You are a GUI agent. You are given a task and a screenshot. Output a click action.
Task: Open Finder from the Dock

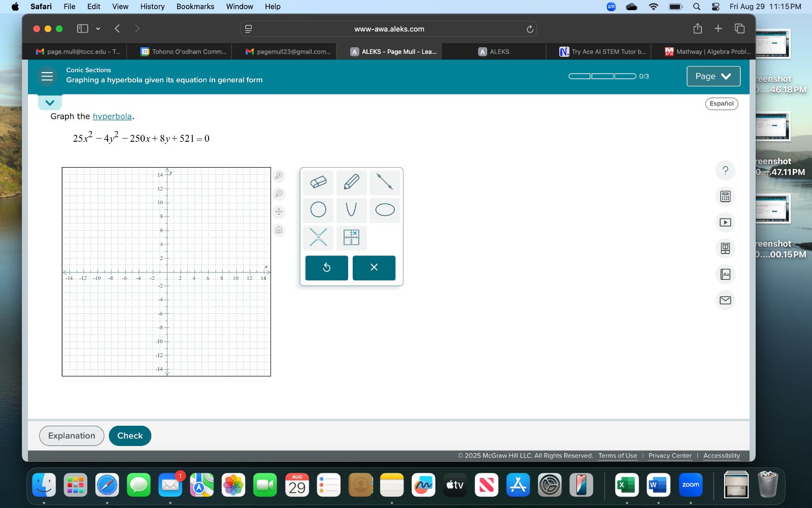coord(44,485)
